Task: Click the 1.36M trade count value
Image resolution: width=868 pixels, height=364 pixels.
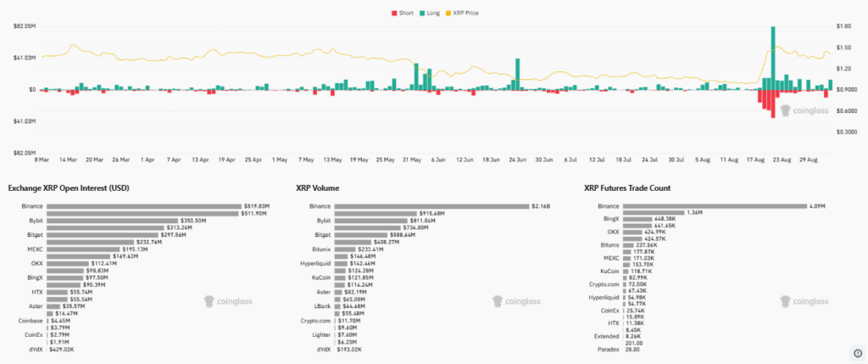Action: (695, 213)
